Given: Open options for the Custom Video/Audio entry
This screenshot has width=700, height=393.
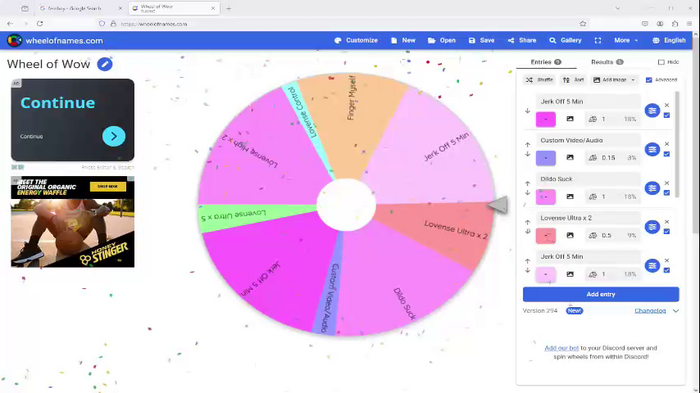Looking at the screenshot, I should [x=652, y=149].
